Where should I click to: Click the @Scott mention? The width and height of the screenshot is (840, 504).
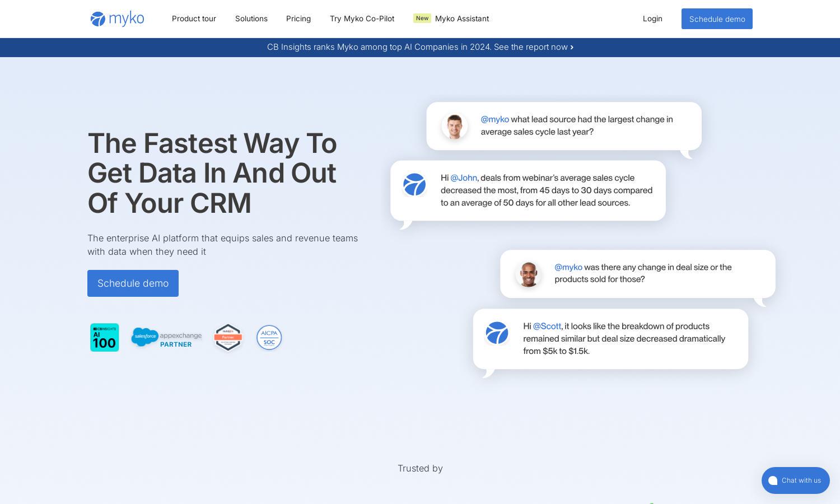coord(547,326)
